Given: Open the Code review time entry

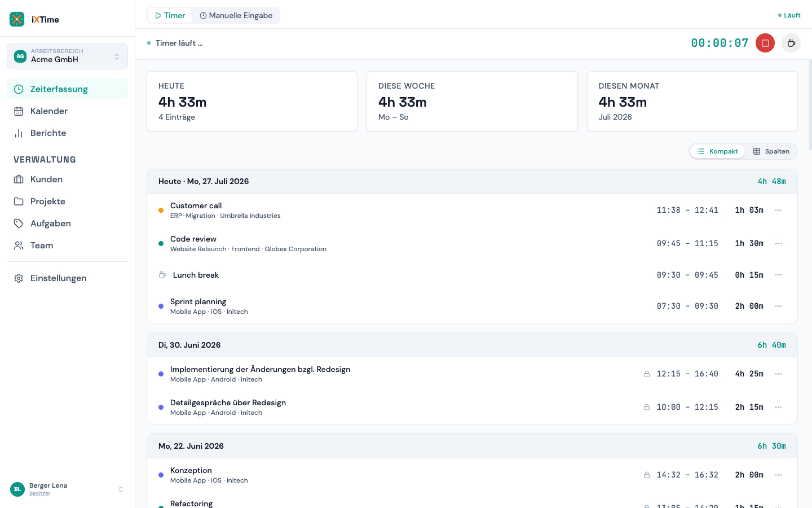Looking at the screenshot, I should [472, 244].
